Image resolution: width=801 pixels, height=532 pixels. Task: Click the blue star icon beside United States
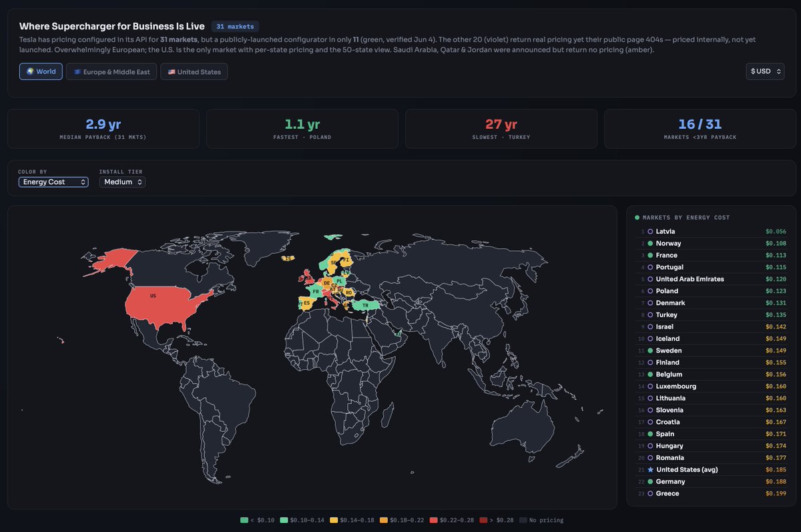tap(650, 470)
